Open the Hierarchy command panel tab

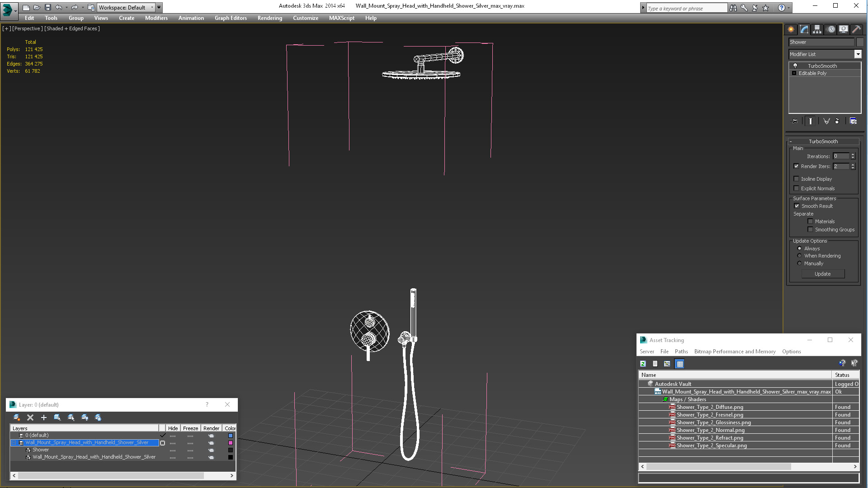817,29
